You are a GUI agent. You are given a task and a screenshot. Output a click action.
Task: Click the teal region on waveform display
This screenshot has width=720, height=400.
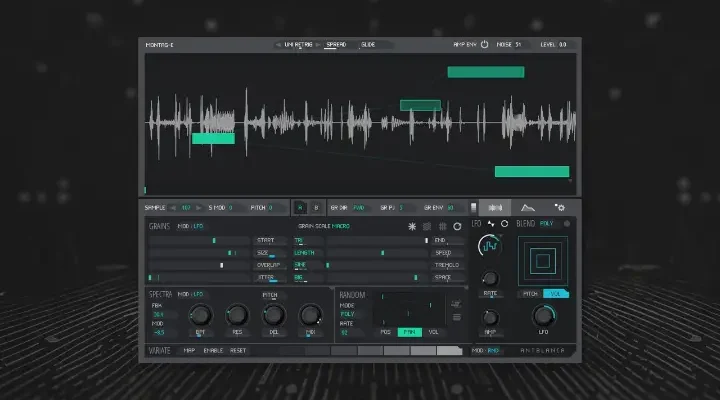213,138
